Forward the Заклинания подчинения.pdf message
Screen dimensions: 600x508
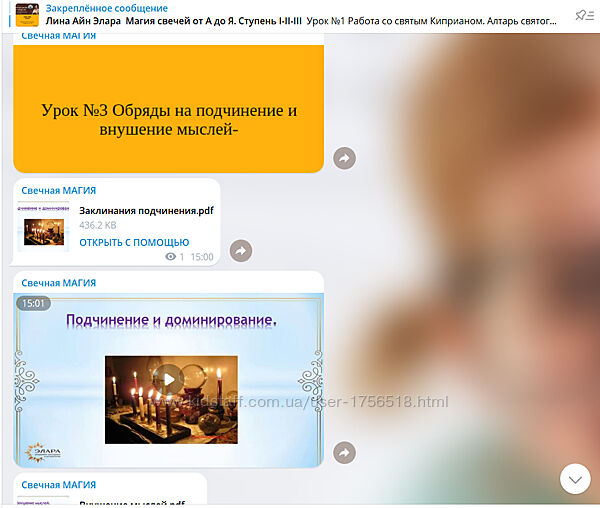pos(241,251)
